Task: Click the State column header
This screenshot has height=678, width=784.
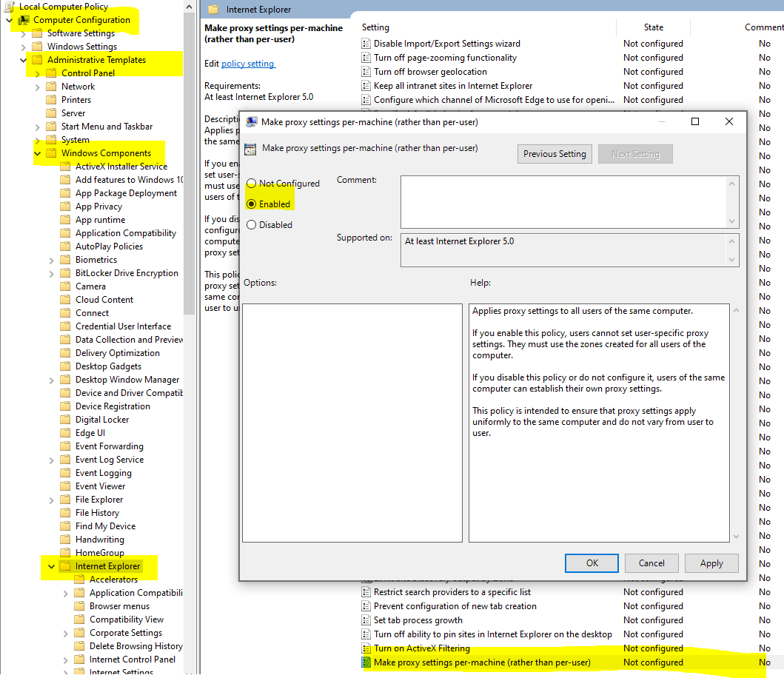Action: [x=654, y=27]
